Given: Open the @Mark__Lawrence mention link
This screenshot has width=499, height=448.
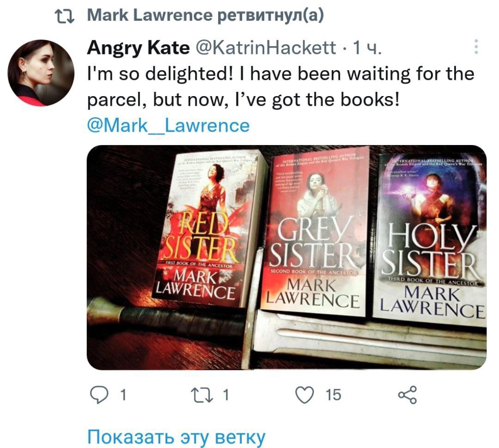Looking at the screenshot, I should point(168,126).
